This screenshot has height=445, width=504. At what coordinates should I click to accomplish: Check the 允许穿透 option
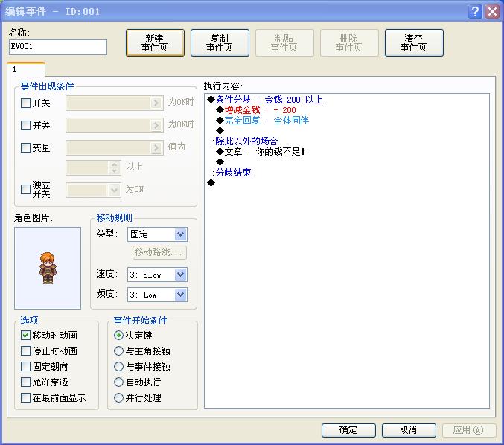[25, 382]
